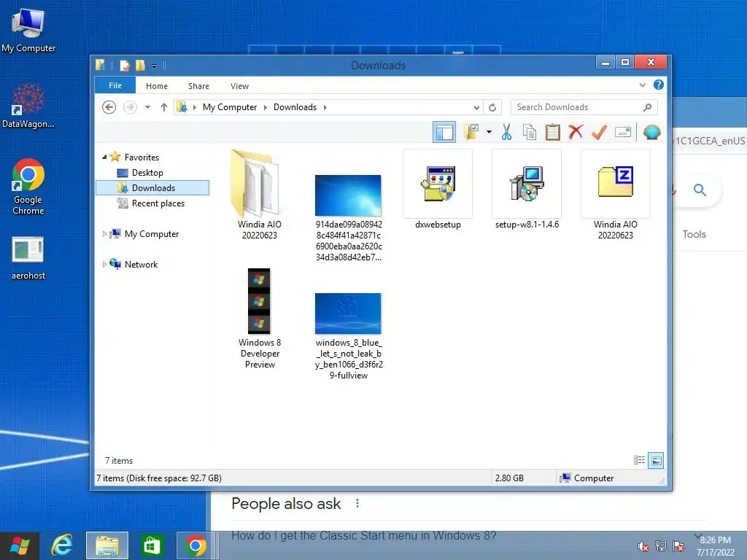Viewport: 747px width, 560px height.
Task: Click the Refresh button beside address bar
Action: (x=492, y=107)
